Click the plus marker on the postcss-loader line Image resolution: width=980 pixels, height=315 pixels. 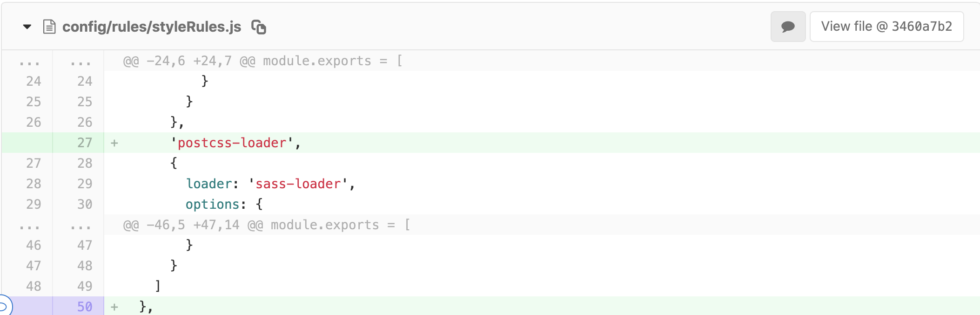pyautogui.click(x=114, y=143)
